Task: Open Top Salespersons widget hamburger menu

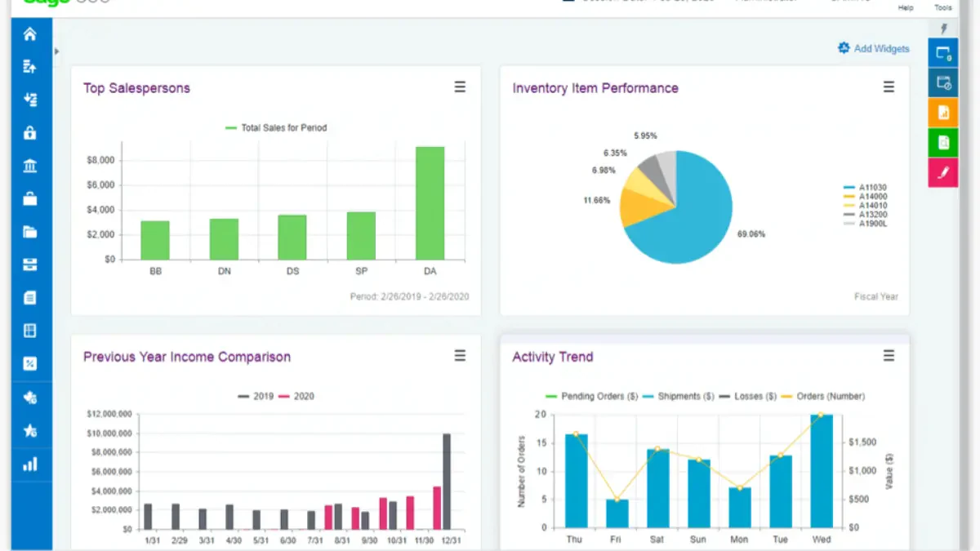Action: 460,87
